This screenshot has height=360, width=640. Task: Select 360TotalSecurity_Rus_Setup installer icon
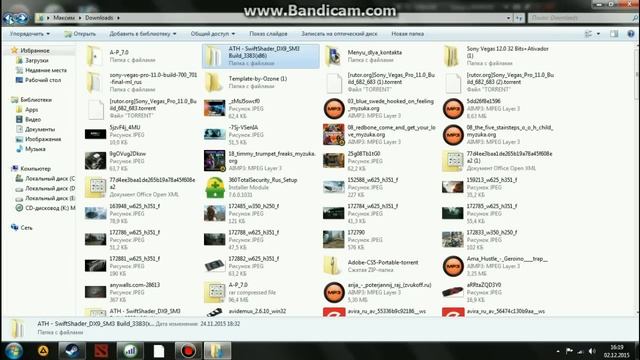(x=215, y=187)
